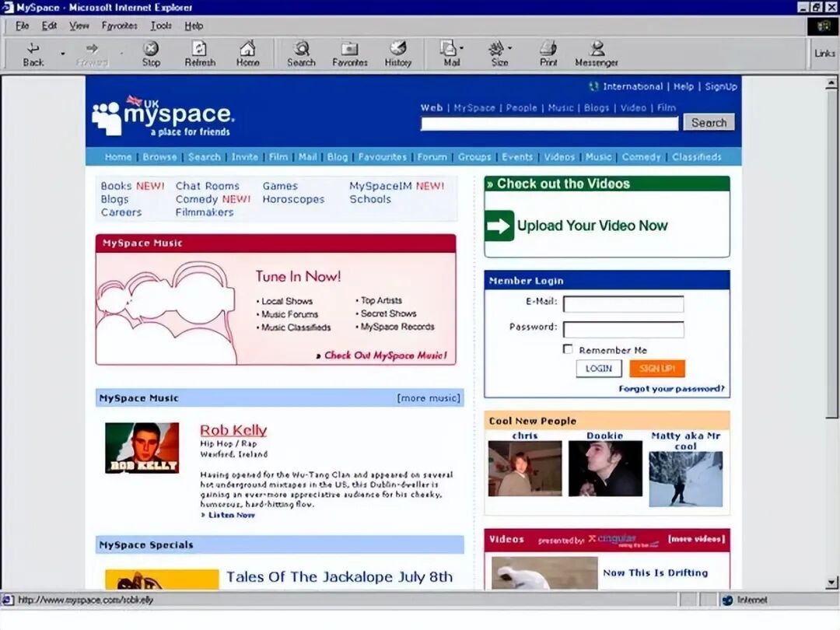Open the Back button history dropdown arrow

pos(63,54)
